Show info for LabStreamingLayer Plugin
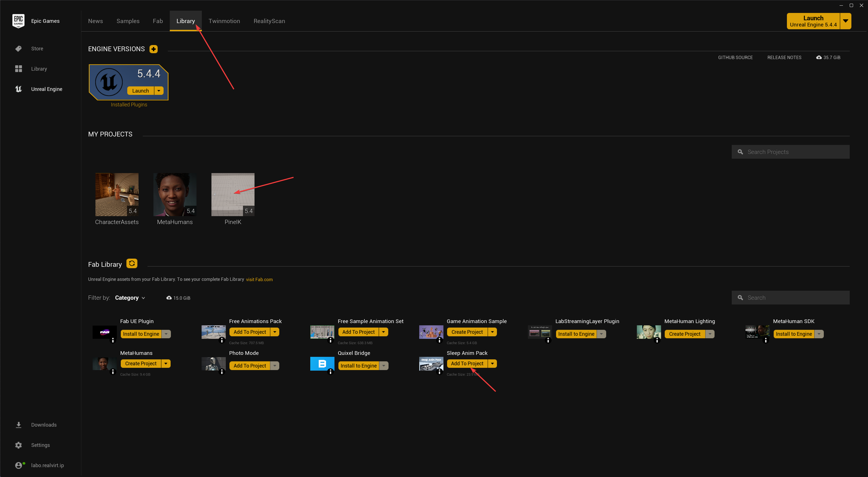868x477 pixels. click(548, 340)
